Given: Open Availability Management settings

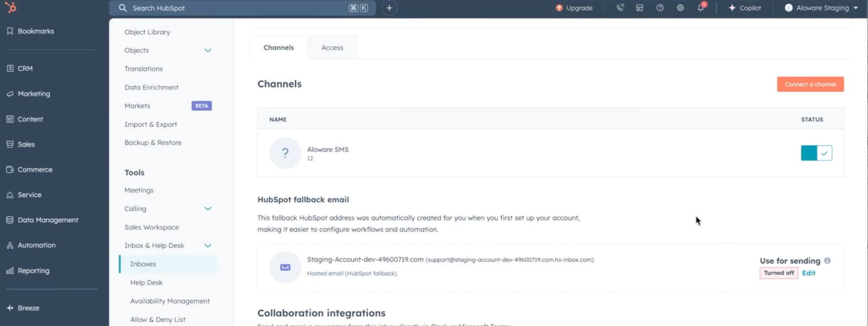Looking at the screenshot, I should [170, 301].
